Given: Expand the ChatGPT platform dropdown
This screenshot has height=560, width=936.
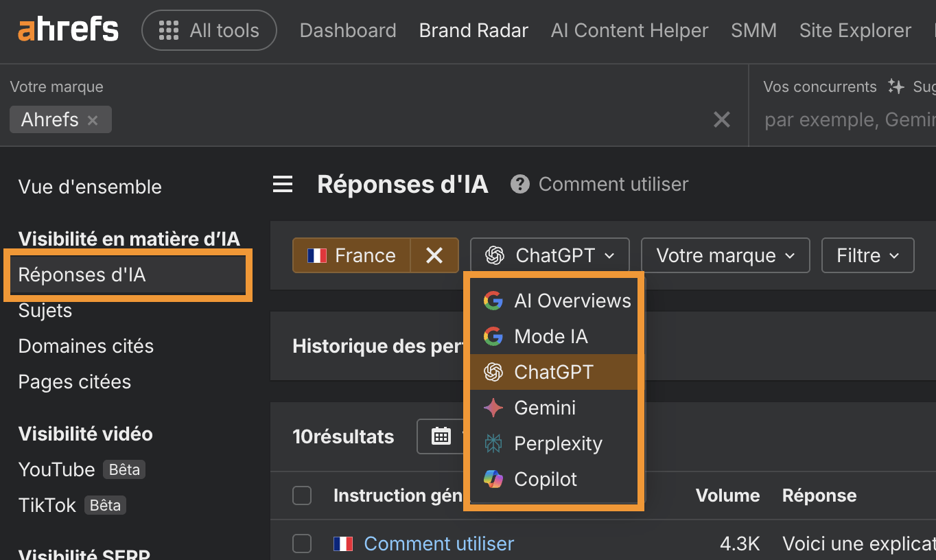Looking at the screenshot, I should coord(549,255).
